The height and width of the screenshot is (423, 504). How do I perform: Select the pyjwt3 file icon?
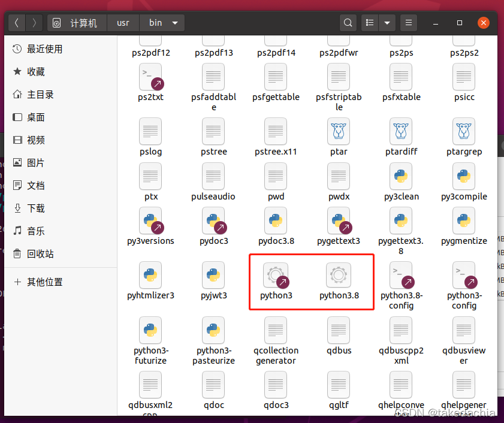(213, 275)
